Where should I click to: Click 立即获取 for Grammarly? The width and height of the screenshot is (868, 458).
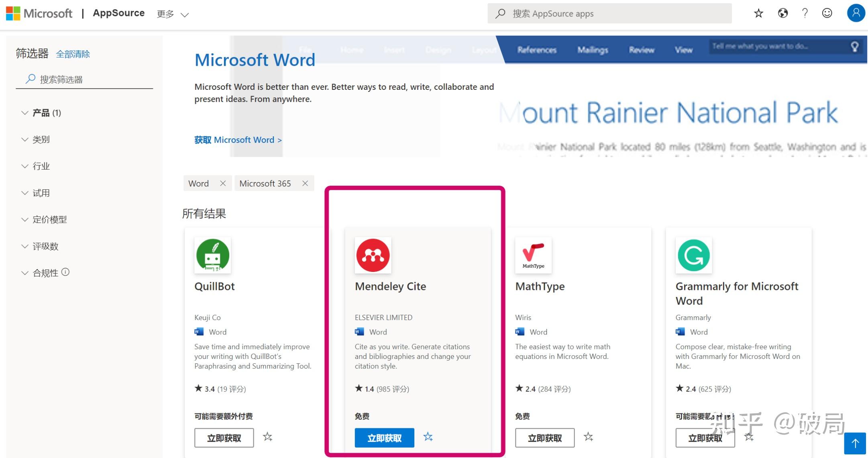705,438
